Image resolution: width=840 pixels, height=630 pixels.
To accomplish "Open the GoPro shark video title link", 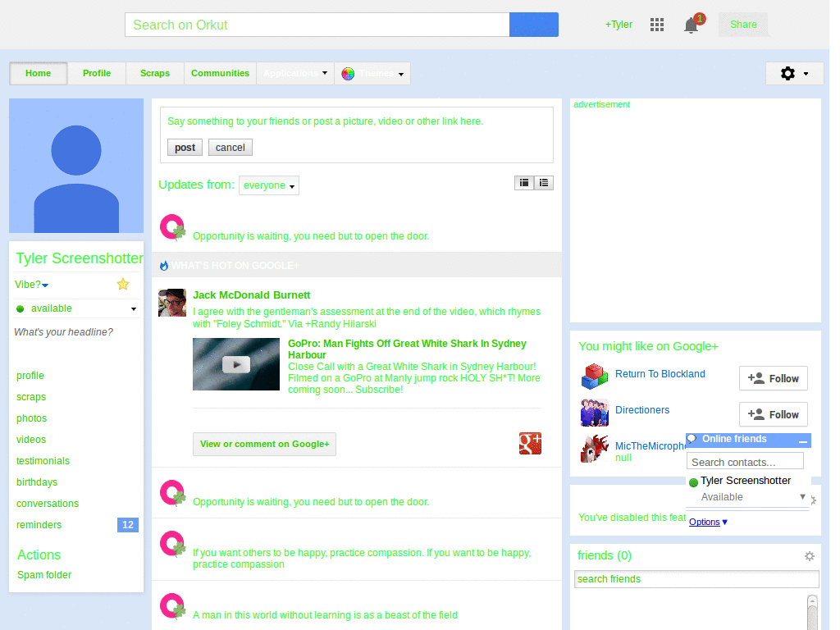I will [407, 349].
